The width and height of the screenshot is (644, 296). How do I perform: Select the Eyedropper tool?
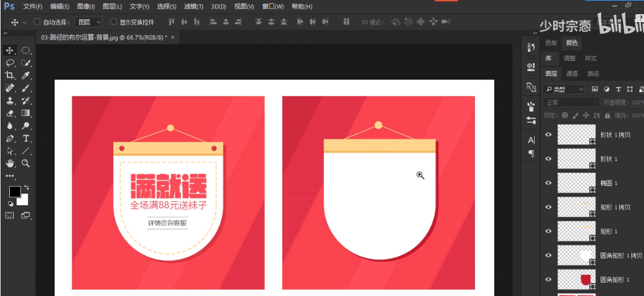point(26,76)
